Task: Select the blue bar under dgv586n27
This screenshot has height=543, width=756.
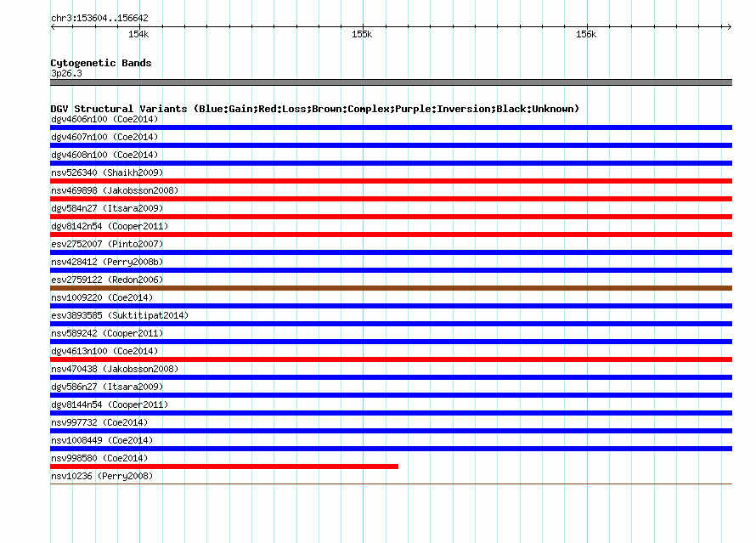Action: click(x=391, y=395)
